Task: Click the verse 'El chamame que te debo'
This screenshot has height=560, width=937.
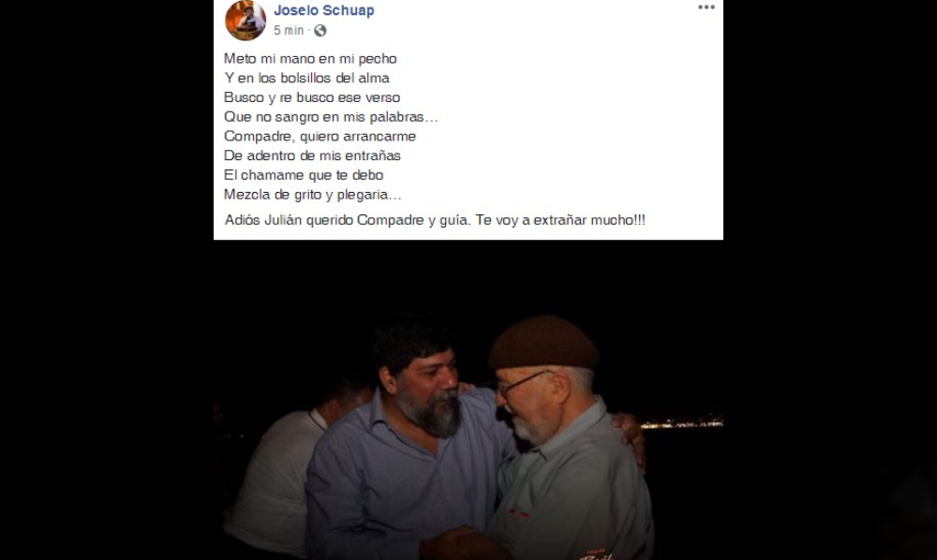Action: point(304,175)
